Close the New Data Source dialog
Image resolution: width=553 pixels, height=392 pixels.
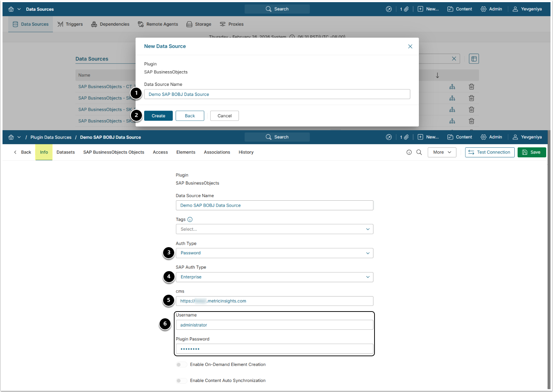click(x=410, y=46)
